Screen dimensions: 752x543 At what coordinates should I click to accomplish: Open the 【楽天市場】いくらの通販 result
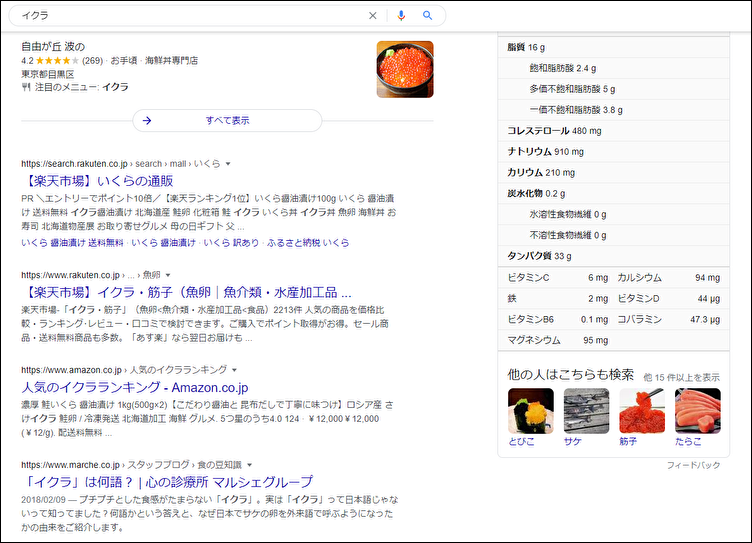97,181
